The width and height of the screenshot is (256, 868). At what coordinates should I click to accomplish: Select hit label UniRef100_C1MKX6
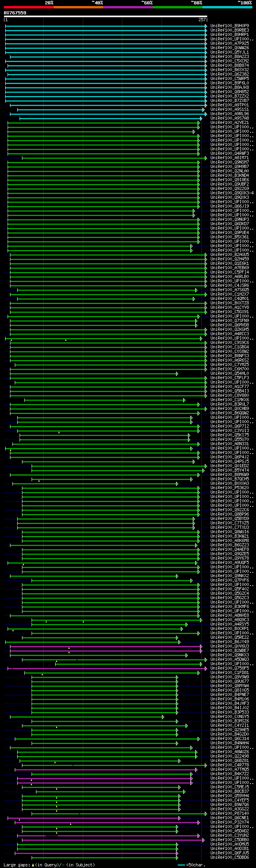click(x=230, y=400)
